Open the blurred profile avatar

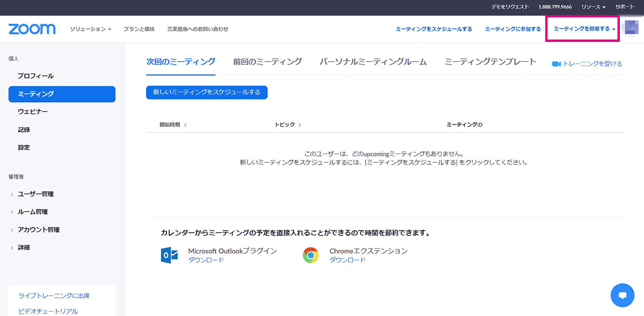coord(632,27)
